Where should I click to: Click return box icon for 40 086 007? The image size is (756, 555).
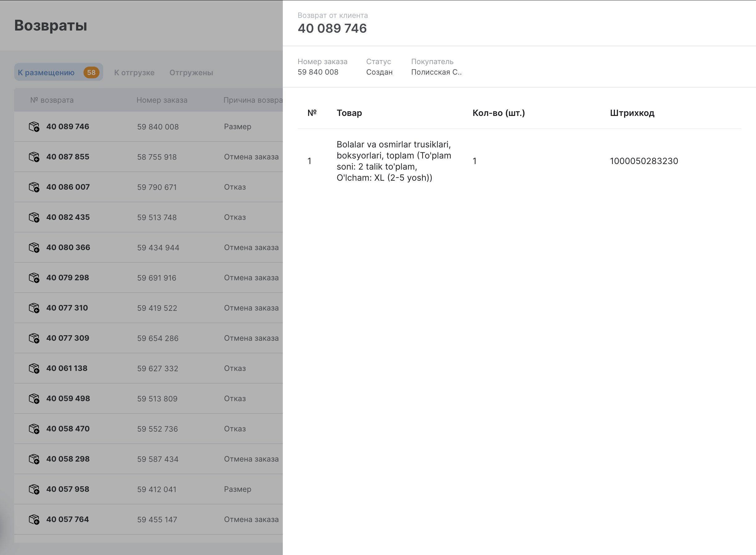pyautogui.click(x=34, y=187)
